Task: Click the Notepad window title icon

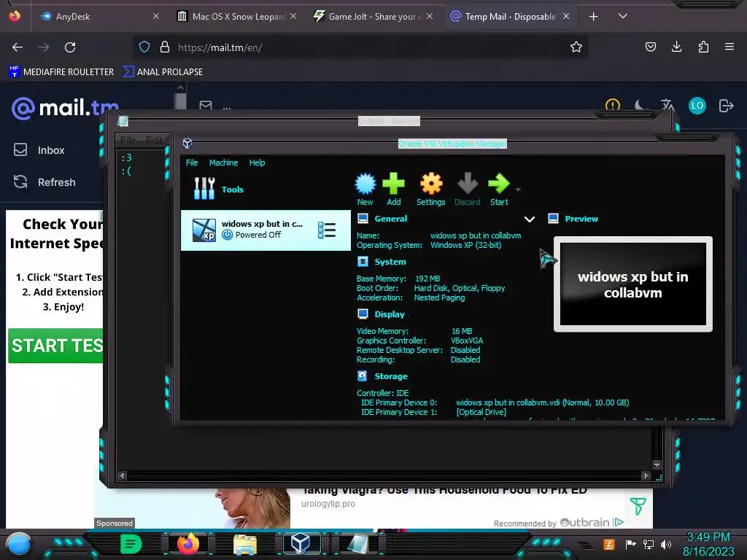Action: (x=123, y=121)
